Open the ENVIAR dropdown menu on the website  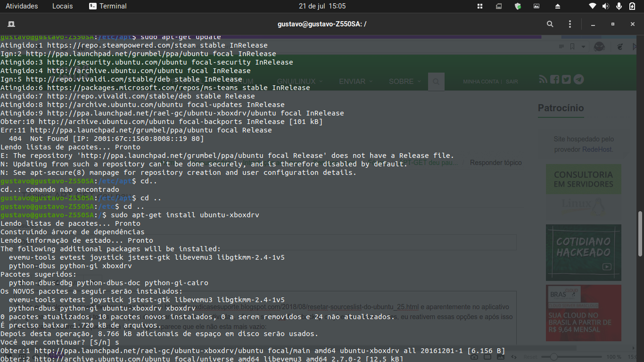[x=356, y=82]
